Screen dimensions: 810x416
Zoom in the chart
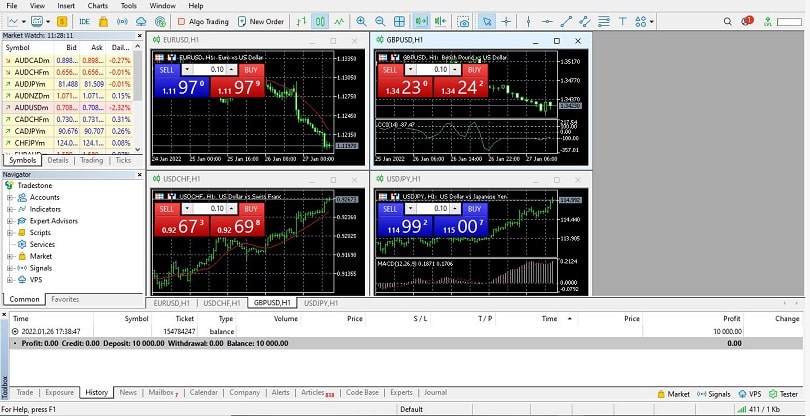(x=361, y=22)
